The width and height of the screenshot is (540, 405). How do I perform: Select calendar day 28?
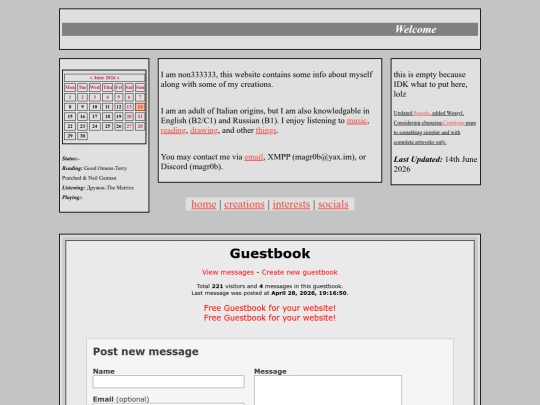pos(140,126)
